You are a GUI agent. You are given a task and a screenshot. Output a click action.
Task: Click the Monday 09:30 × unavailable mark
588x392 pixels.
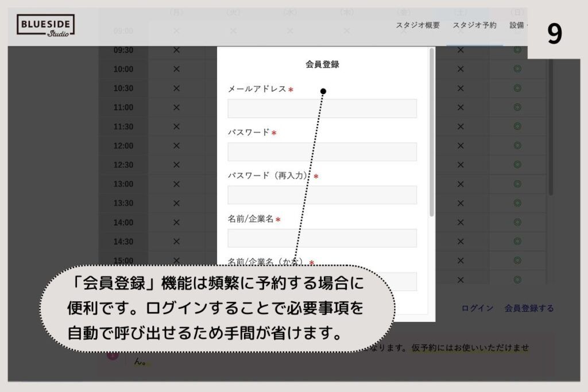tap(177, 50)
